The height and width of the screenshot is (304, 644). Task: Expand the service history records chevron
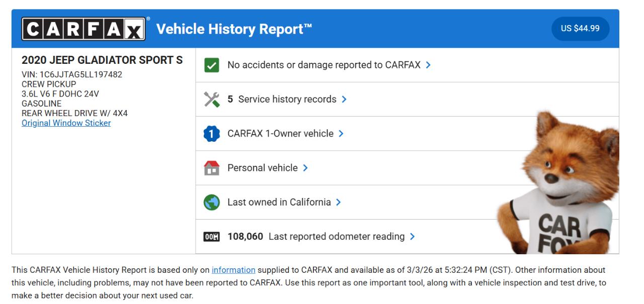(344, 99)
